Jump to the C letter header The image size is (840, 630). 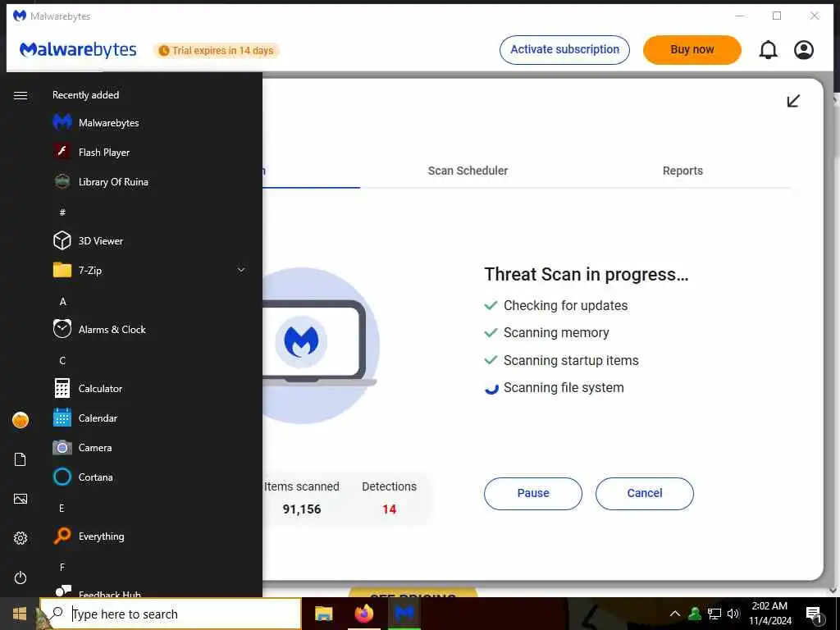[x=62, y=361]
